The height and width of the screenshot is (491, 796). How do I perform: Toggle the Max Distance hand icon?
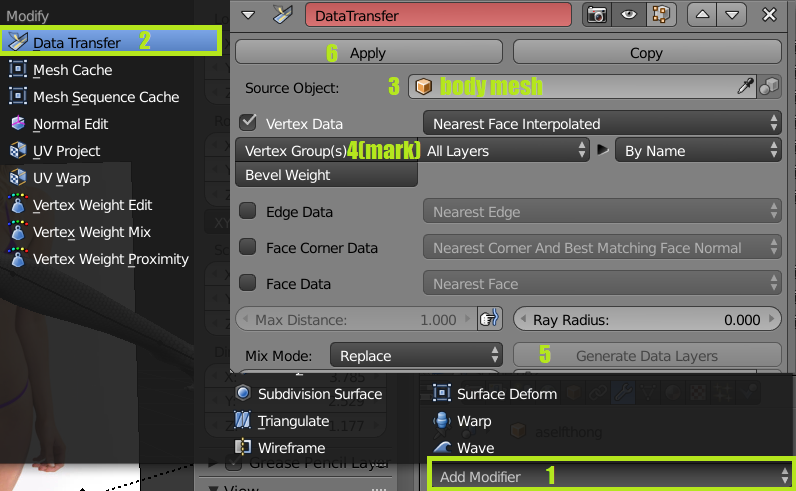[x=490, y=319]
